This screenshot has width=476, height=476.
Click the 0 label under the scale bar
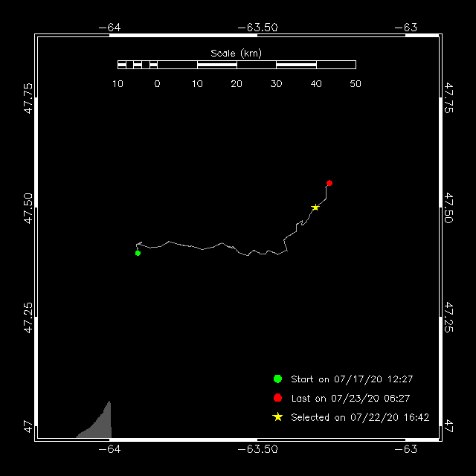tap(157, 84)
